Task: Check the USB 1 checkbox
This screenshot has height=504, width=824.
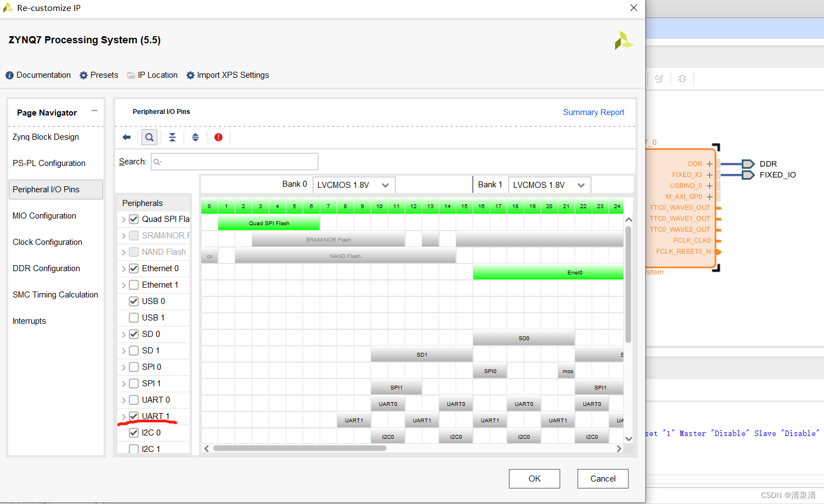Action: [134, 318]
